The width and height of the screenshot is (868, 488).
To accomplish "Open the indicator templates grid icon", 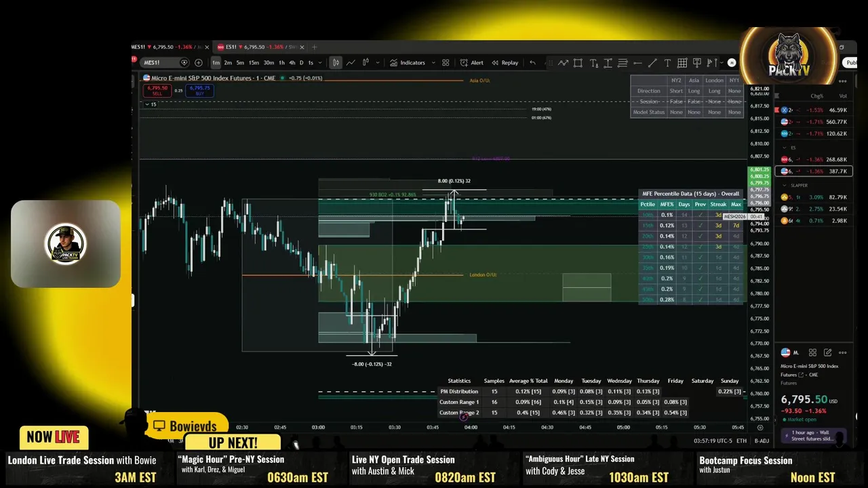I will [446, 62].
